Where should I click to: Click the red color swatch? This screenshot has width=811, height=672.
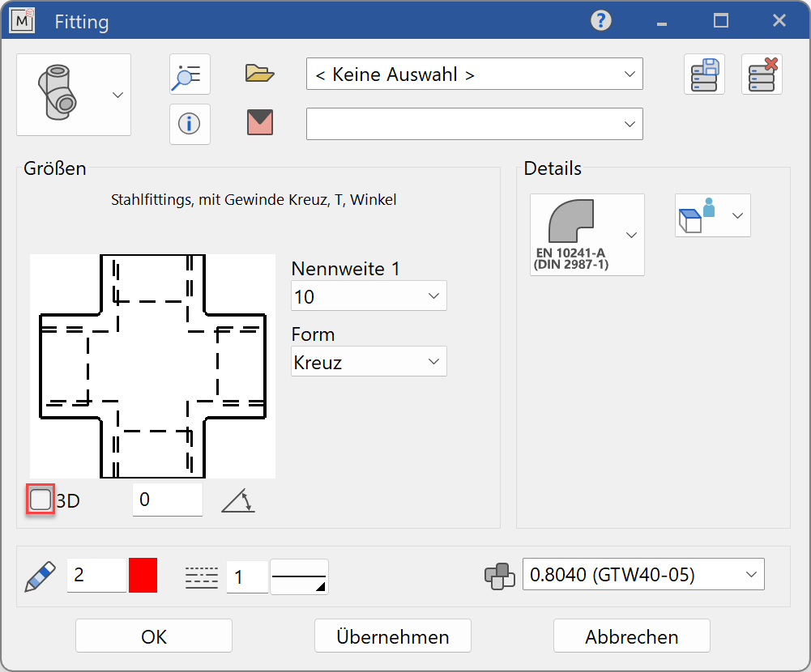pos(143,575)
